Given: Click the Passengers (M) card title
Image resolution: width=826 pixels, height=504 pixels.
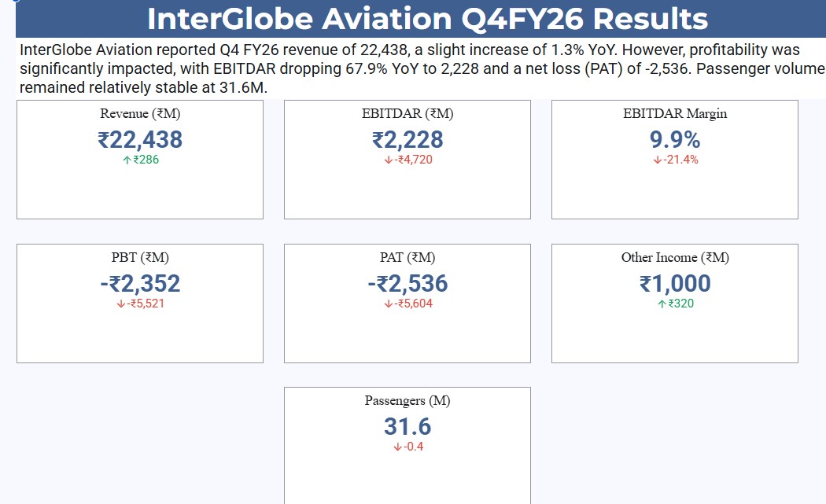Looking at the screenshot, I should coord(407,401).
